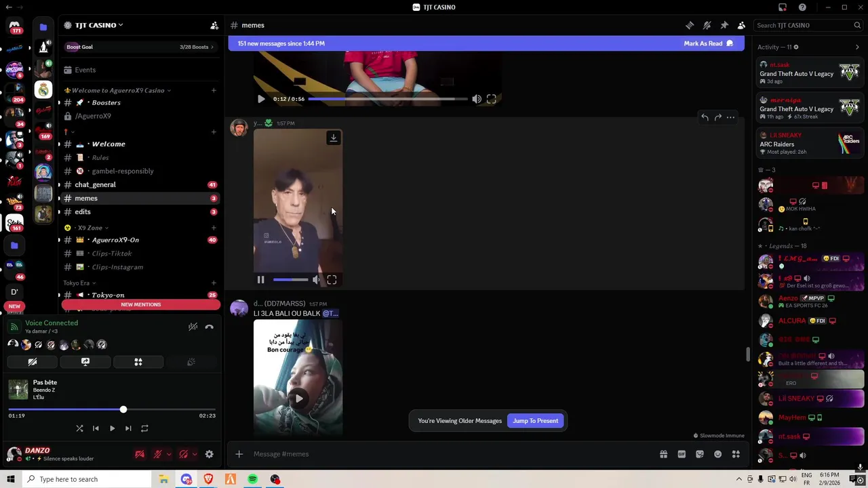Adjust the playing video's progress bar
The height and width of the screenshot is (488, 868).
pos(290,280)
